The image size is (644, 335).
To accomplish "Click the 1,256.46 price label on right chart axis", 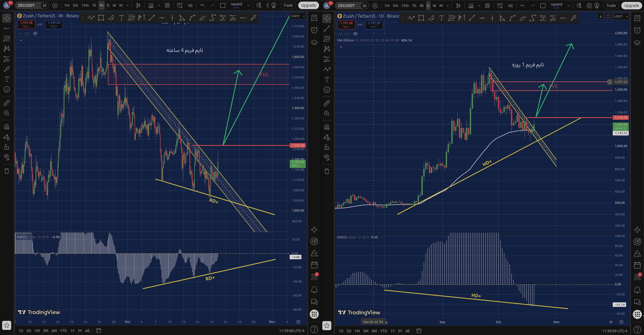I will [620, 117].
